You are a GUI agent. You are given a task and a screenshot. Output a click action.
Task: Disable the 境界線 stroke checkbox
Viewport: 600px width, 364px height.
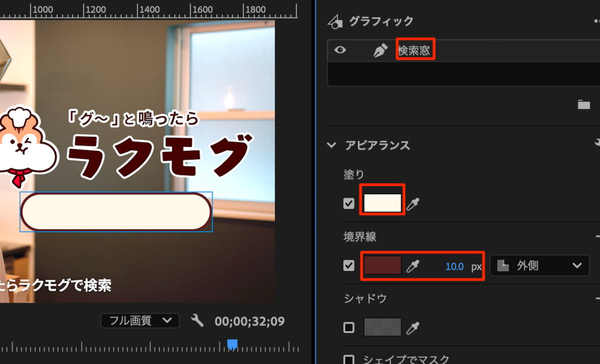(x=349, y=266)
